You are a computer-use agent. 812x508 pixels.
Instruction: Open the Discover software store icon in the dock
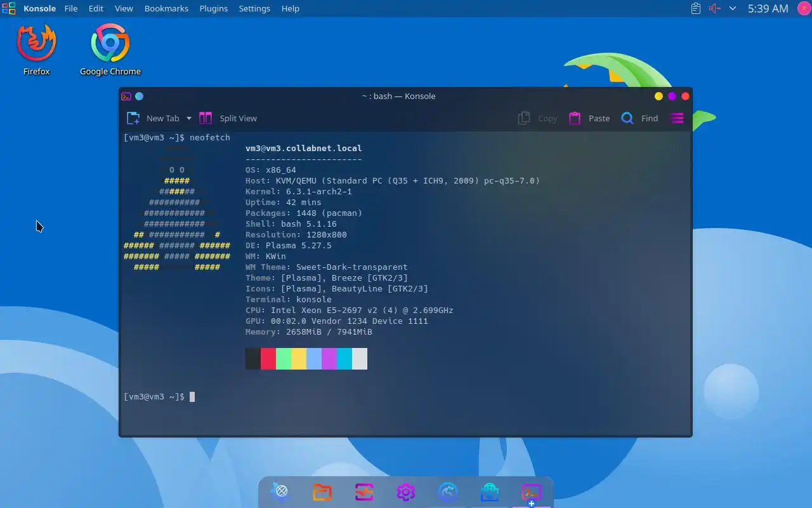pos(490,491)
